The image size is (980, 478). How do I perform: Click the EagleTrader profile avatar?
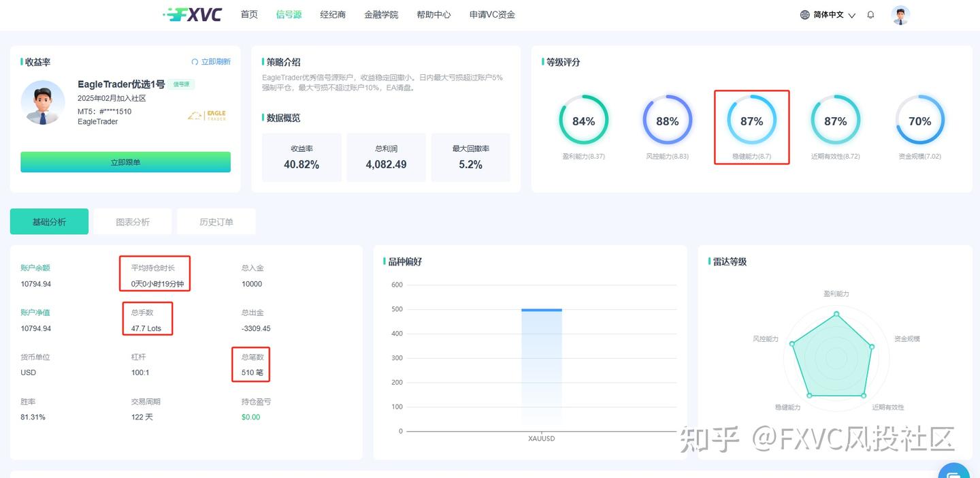pyautogui.click(x=43, y=102)
